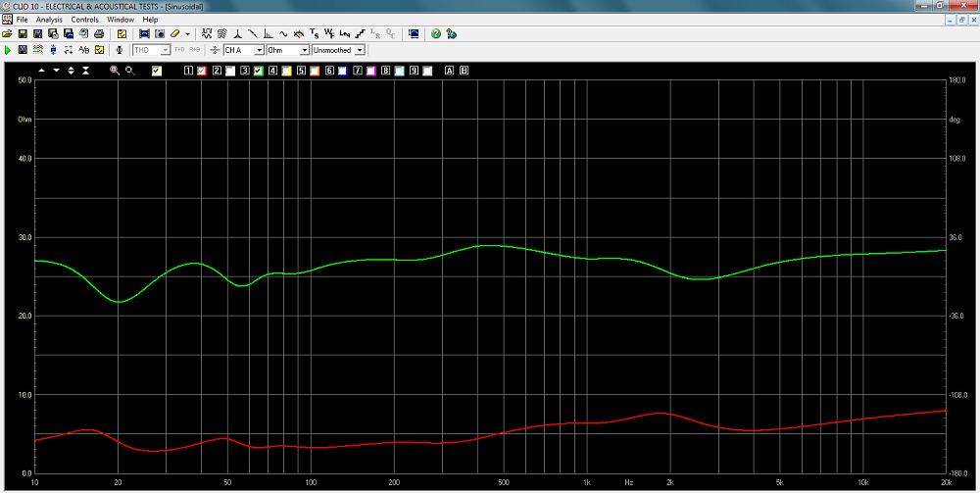
Task: Click marker button B
Action: click(464, 71)
